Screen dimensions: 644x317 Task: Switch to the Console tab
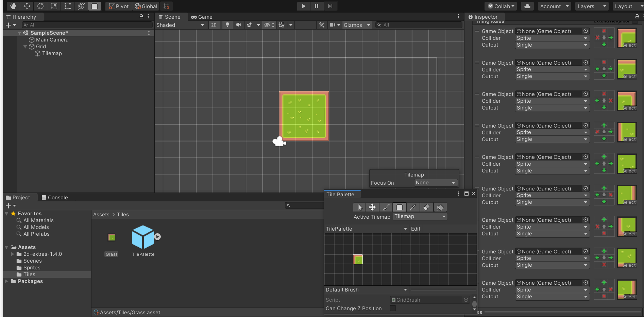click(54, 197)
